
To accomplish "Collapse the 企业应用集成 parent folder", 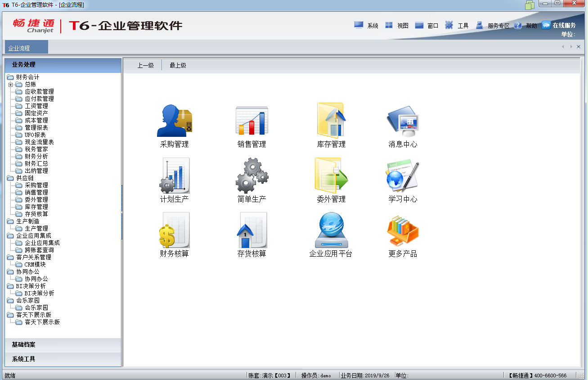I will 10,235.
